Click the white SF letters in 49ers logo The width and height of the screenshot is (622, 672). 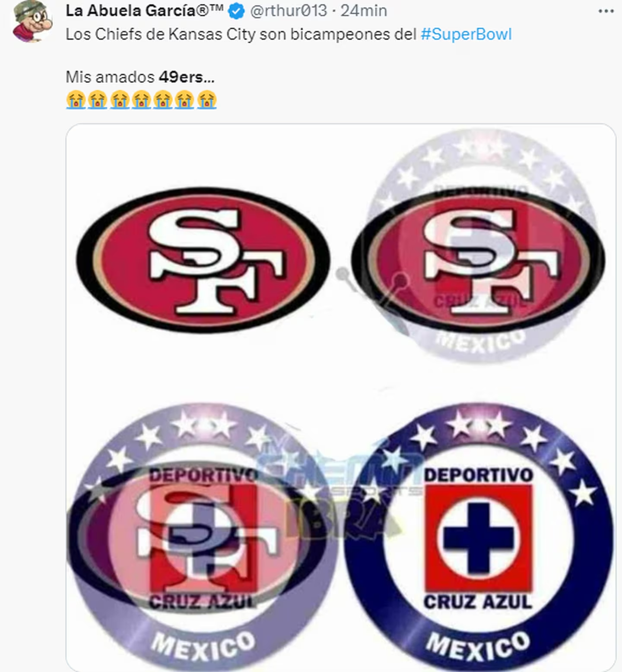point(216,260)
